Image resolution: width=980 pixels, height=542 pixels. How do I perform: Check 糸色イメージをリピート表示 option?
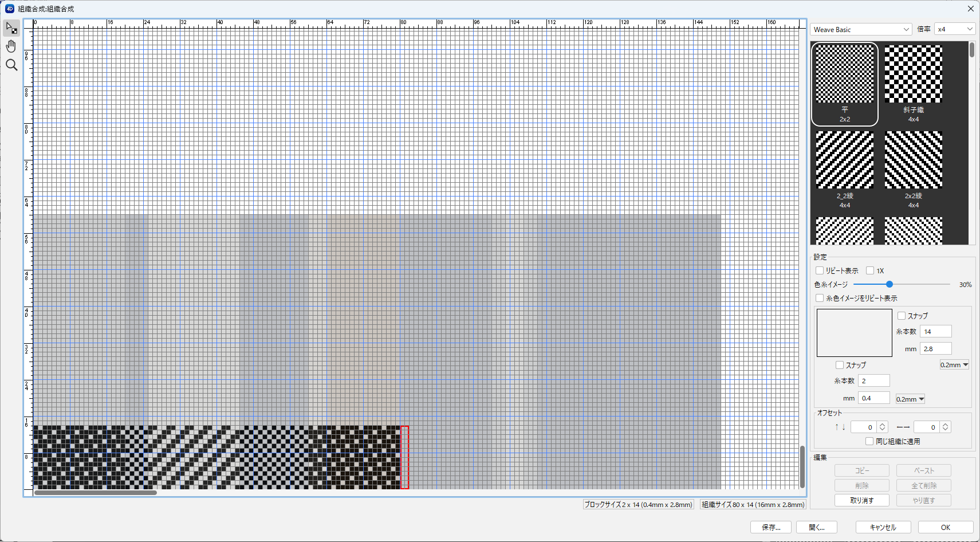820,298
